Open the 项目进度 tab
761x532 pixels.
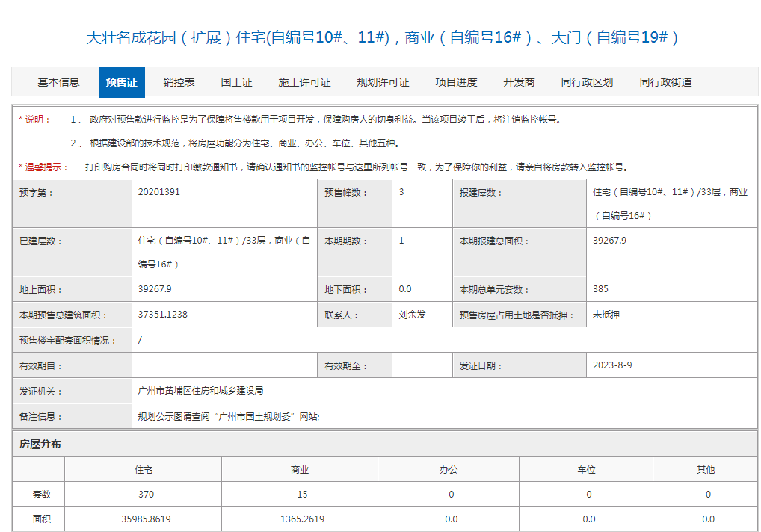[458, 82]
